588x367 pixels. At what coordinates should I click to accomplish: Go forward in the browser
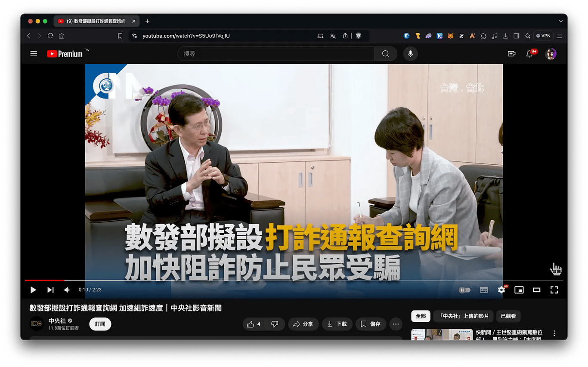pos(40,36)
